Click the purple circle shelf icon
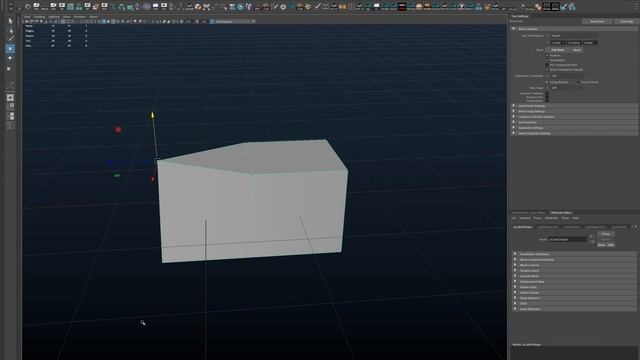The height and width of the screenshot is (360, 640). click(147, 7)
